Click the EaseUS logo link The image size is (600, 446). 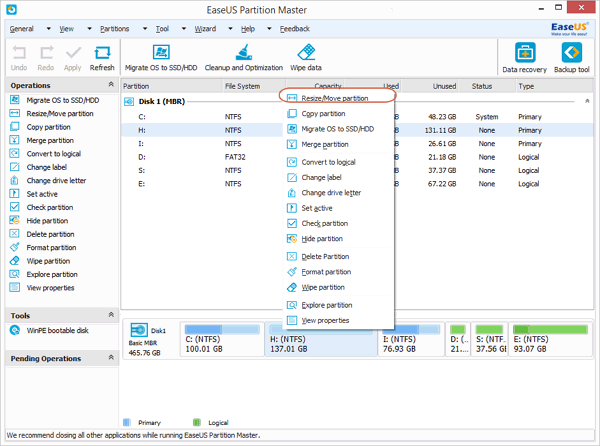(x=569, y=29)
